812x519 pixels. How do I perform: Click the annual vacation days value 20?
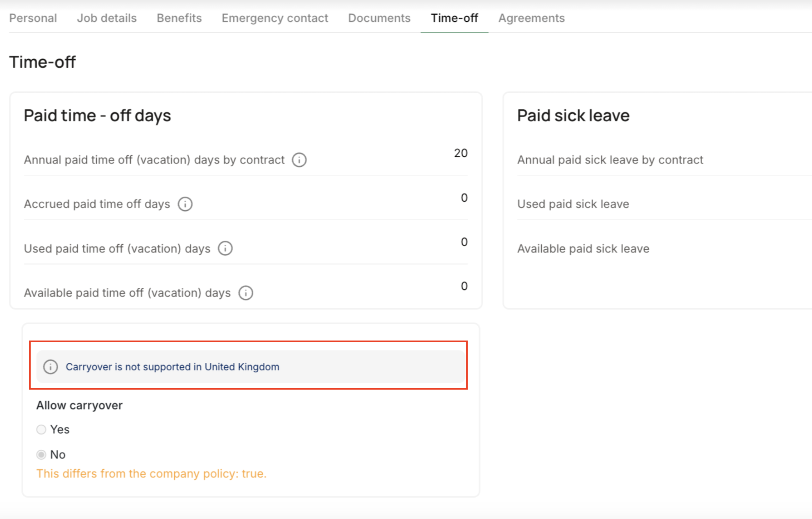[x=461, y=153]
